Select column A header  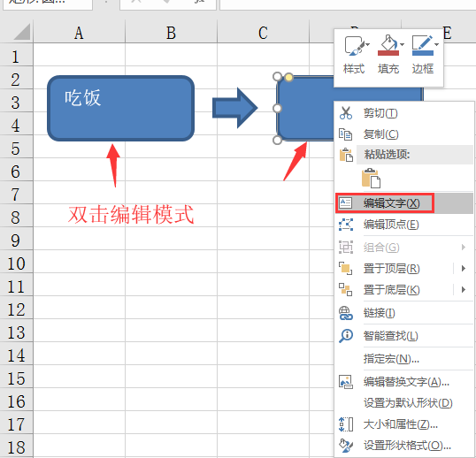80,33
